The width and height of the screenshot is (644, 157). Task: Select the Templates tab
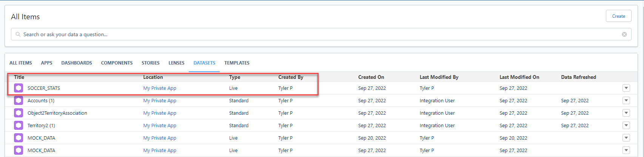(x=237, y=63)
